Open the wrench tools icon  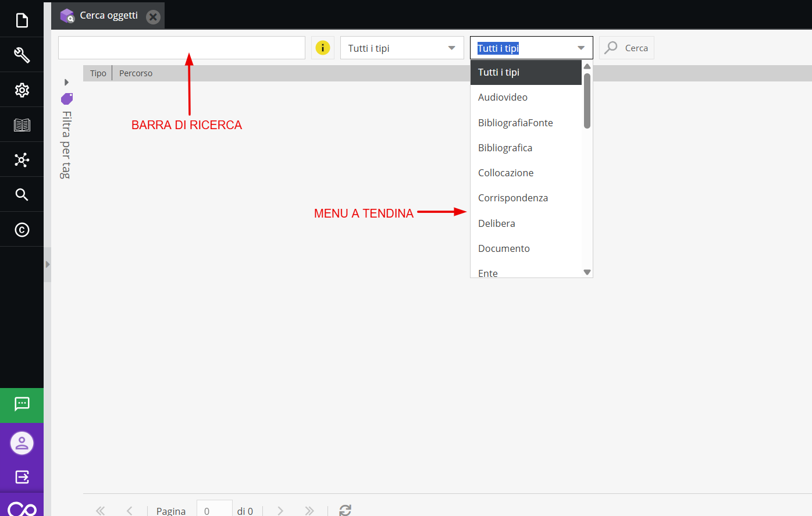click(22, 55)
